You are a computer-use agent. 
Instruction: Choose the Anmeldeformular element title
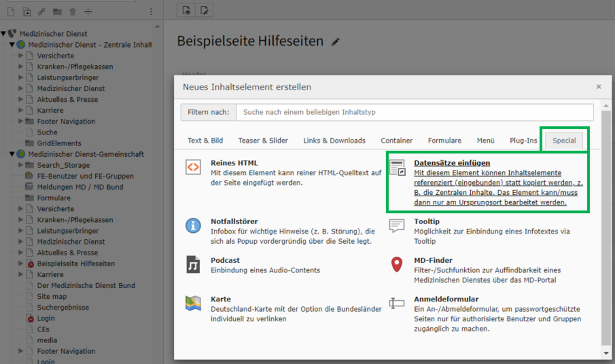446,299
